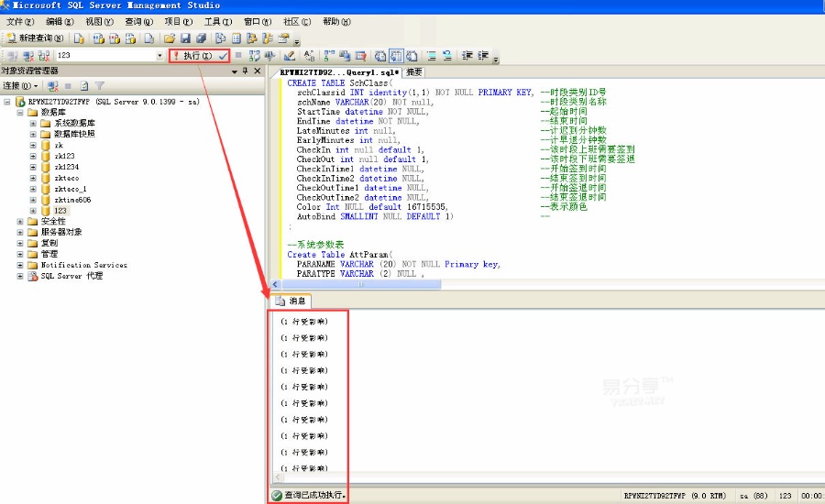Open the 文件 (File) menu
Viewport: 825px width, 504px height.
tap(20, 22)
